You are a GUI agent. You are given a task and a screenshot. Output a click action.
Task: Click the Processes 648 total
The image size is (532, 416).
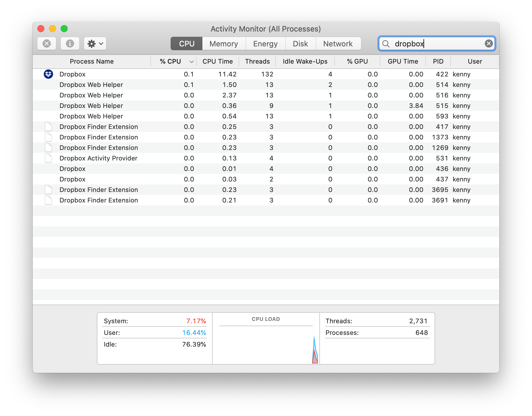click(x=421, y=333)
